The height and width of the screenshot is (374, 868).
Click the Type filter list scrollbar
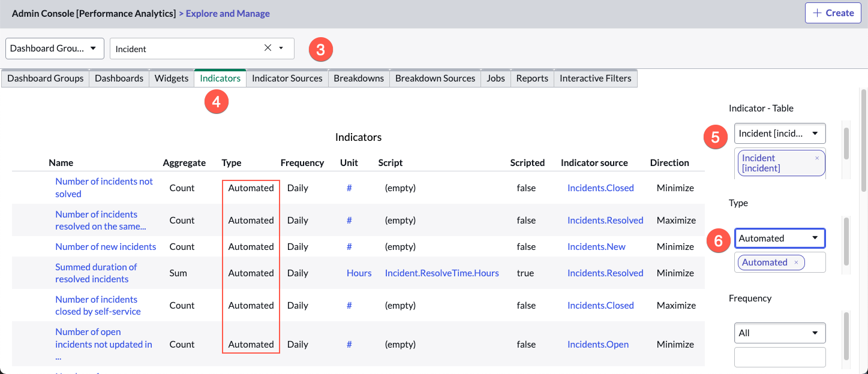846,242
